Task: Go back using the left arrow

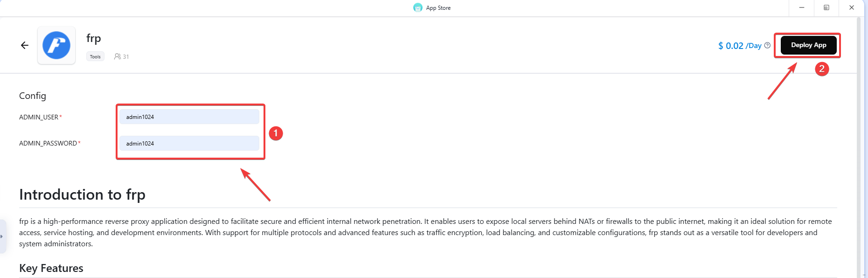Action: click(25, 45)
